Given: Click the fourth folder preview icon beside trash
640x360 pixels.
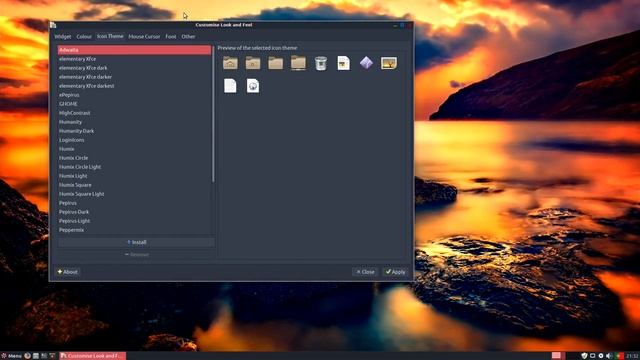Looking at the screenshot, I should 298,63.
